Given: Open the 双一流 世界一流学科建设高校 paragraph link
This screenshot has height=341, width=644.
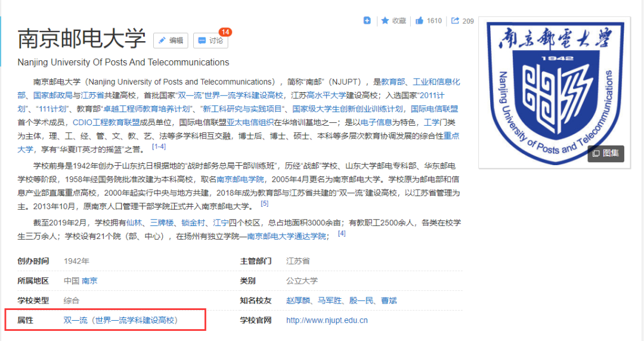Looking at the screenshot, I should coord(230,95).
